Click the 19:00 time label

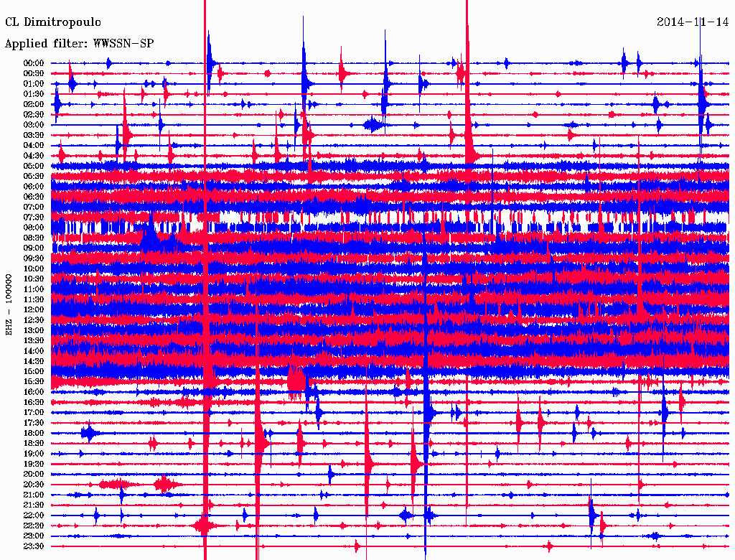tap(34, 454)
